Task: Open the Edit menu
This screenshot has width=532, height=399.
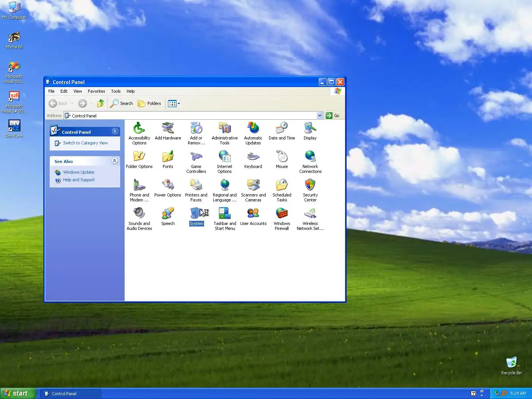Action: click(64, 91)
